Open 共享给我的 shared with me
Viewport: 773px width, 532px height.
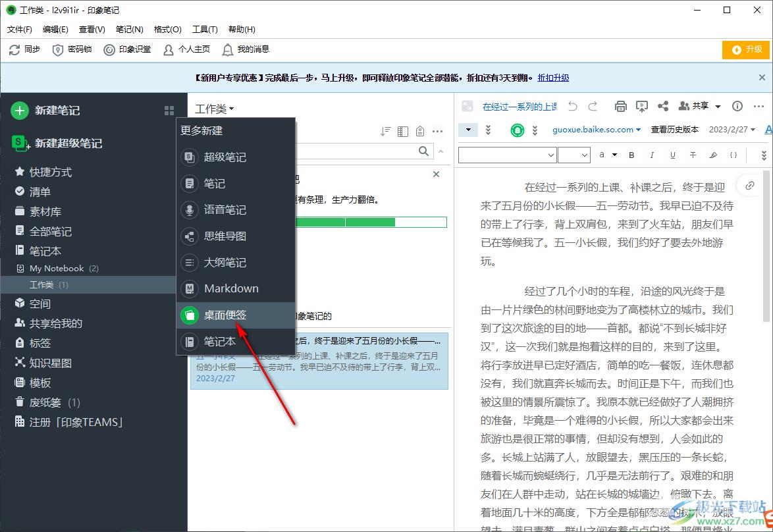click(48, 323)
